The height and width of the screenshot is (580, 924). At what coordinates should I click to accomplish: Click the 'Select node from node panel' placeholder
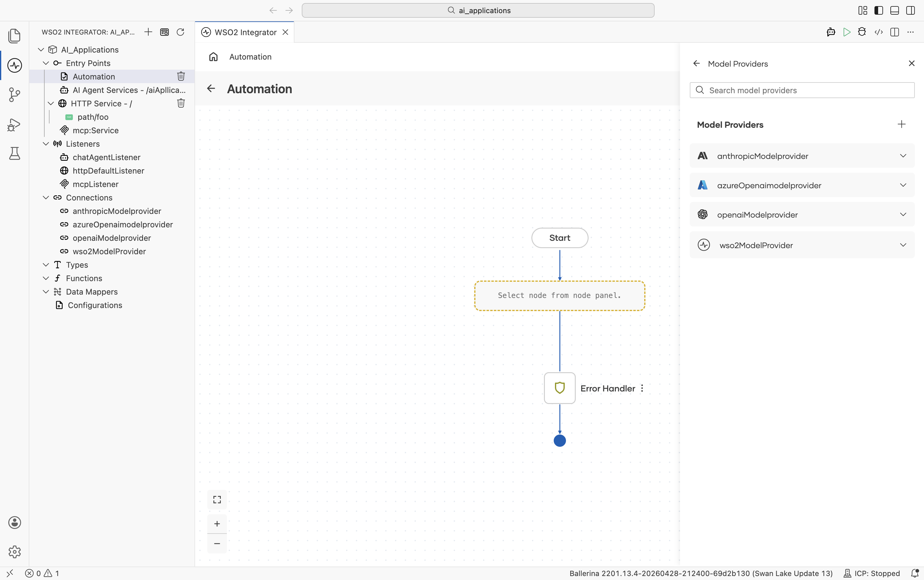tap(560, 296)
